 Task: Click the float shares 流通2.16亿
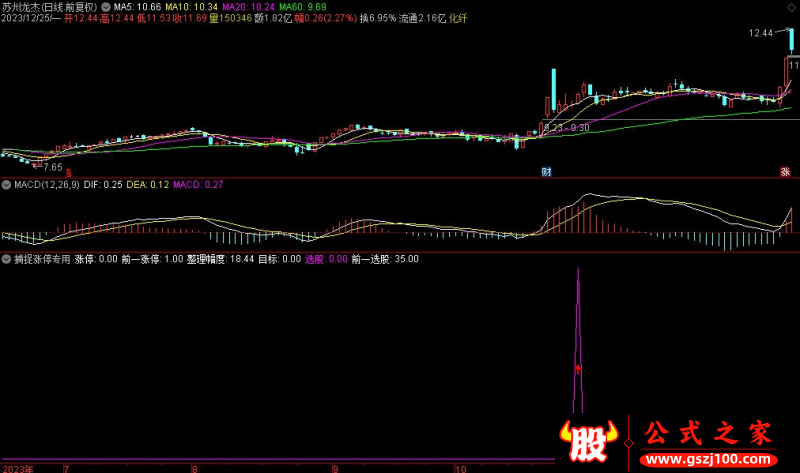[x=422, y=18]
